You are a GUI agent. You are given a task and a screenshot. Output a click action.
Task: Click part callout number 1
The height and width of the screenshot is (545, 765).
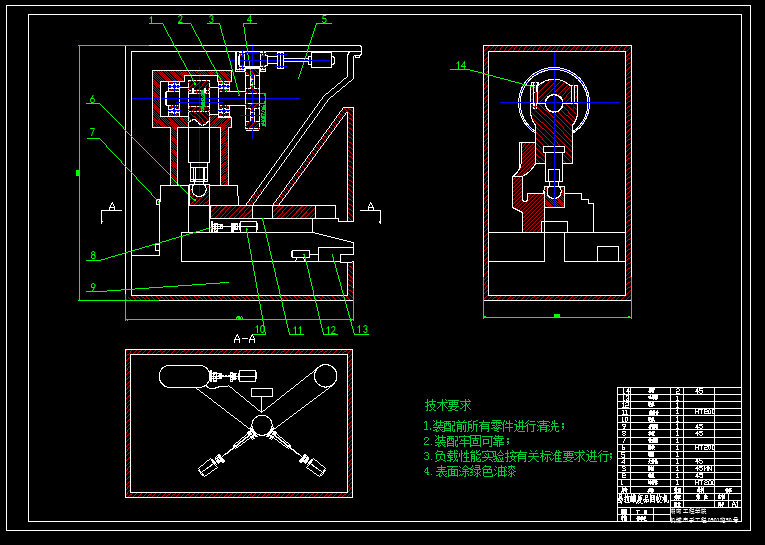click(152, 20)
